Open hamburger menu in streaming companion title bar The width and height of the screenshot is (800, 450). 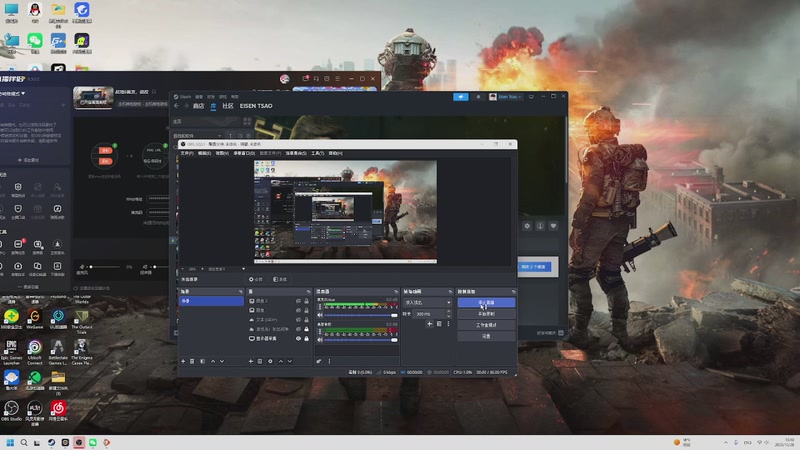click(337, 79)
